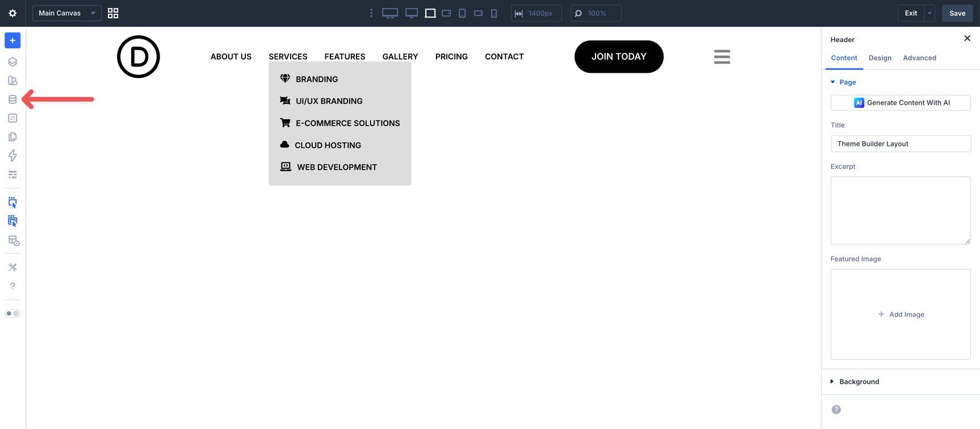Open the hamburger menu icon

tap(722, 57)
